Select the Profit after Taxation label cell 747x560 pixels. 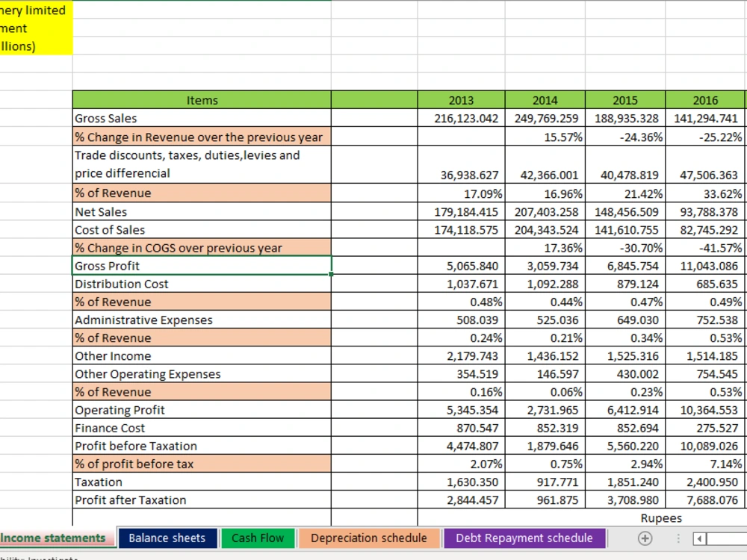coord(202,500)
